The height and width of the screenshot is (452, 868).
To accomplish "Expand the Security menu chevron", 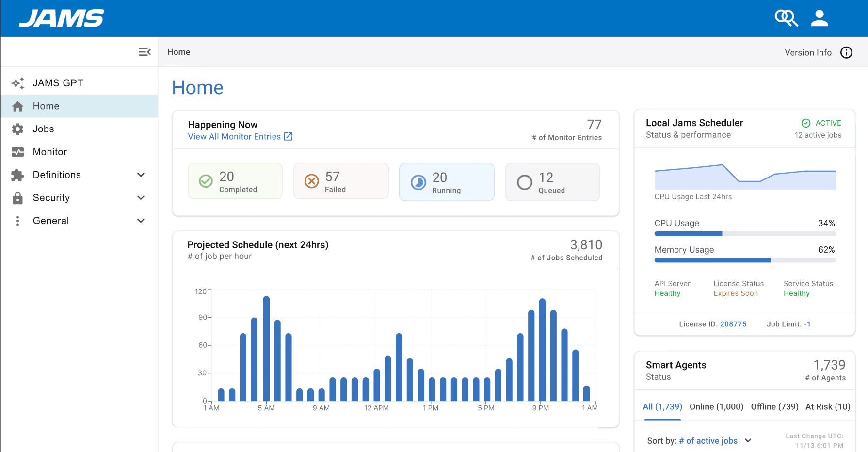I will (x=141, y=198).
